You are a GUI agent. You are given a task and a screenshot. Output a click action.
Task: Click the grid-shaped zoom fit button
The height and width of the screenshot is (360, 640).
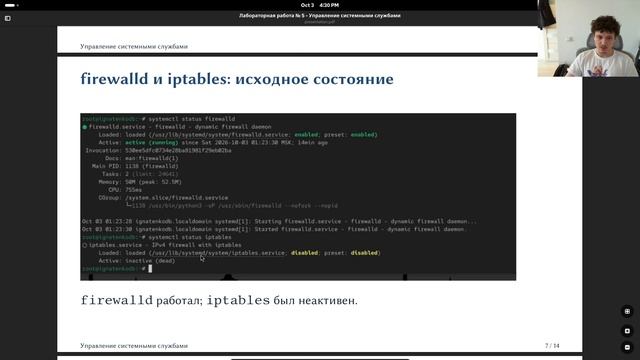click(627, 311)
